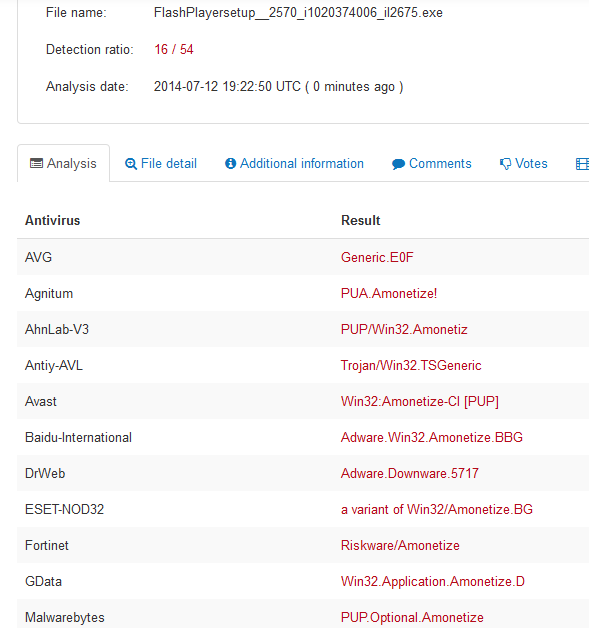Viewport: 589px width, 628px height.
Task: Click the Analysis tab table icon
Action: click(36, 163)
